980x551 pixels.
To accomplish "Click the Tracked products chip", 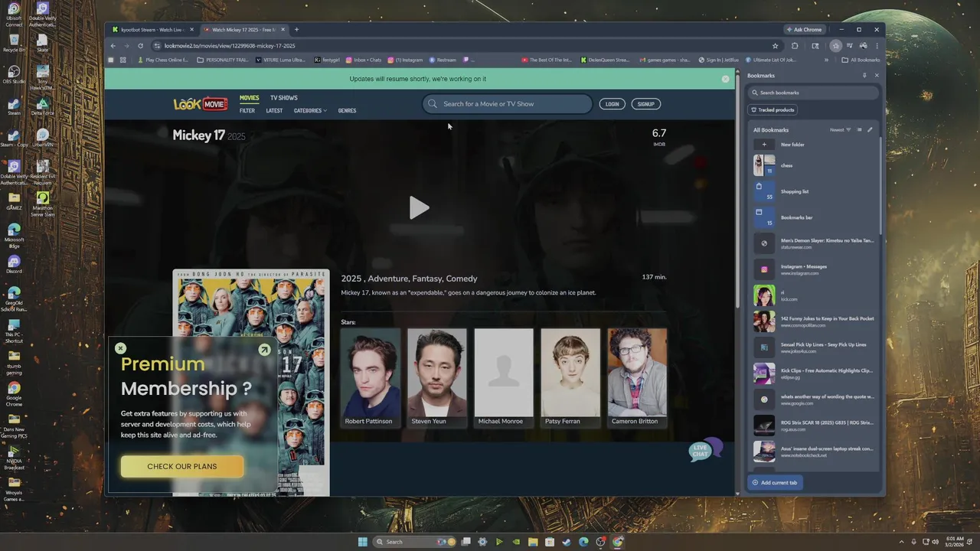I will (x=773, y=110).
